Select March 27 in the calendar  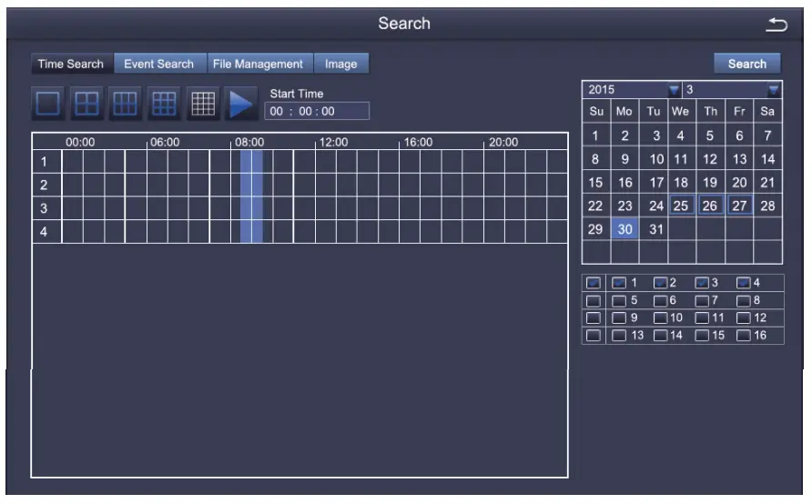point(739,206)
